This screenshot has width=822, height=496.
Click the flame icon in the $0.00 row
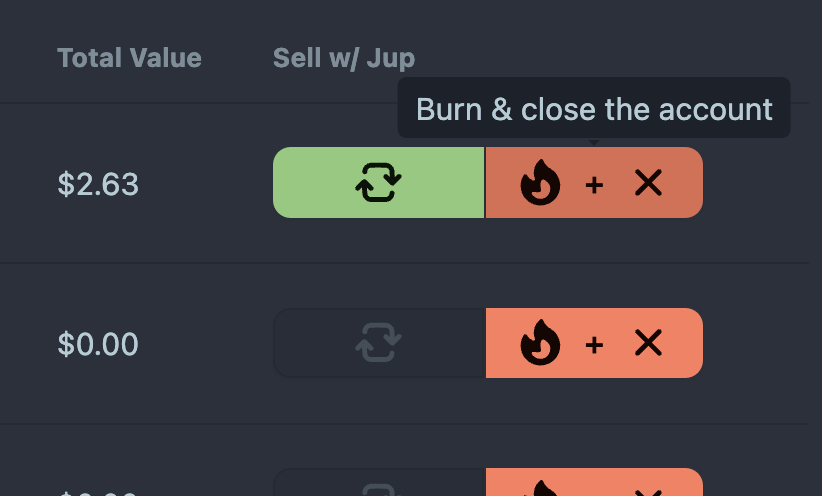pos(540,344)
